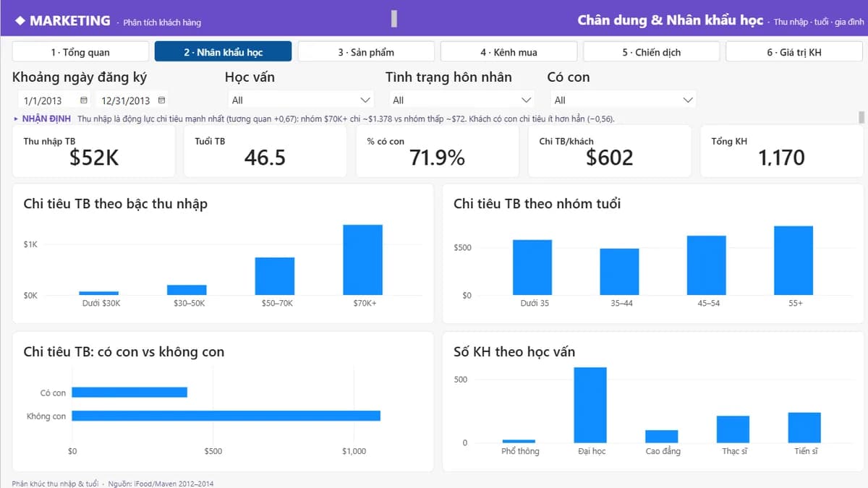Click the chart title Chi tiêu TB theo bậc thu nhập
The image size is (868, 488).
116,204
